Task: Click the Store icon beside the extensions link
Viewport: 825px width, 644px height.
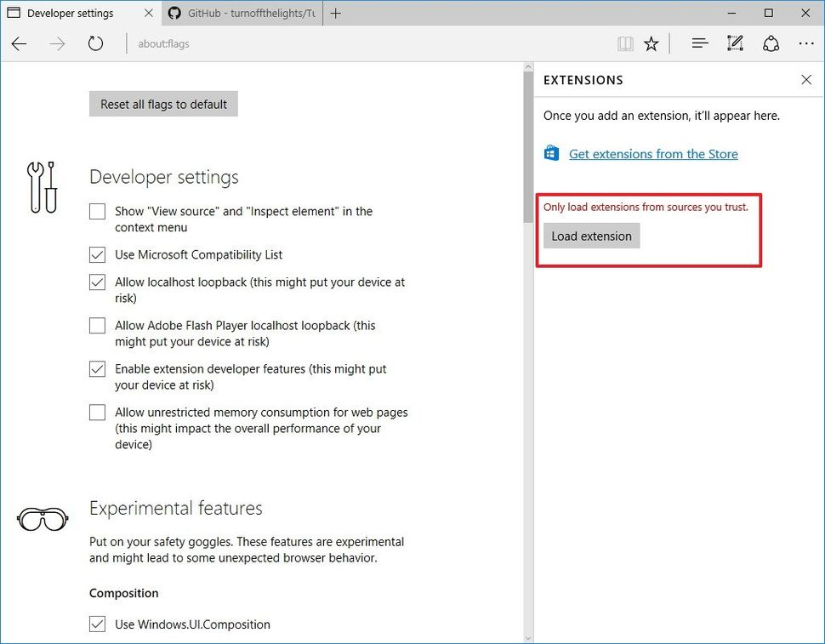Action: tap(551, 153)
